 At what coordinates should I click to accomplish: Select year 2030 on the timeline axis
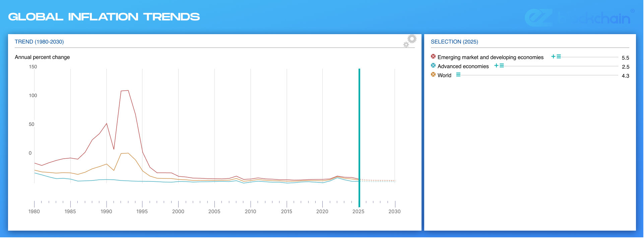coord(394,211)
